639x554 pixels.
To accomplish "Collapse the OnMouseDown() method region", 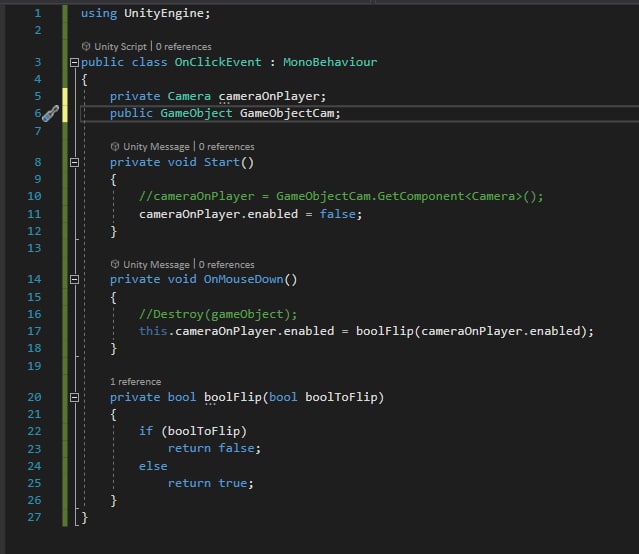I will point(74,279).
